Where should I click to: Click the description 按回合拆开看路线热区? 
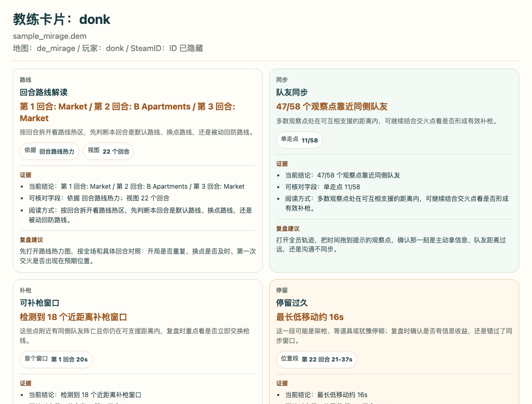tap(137, 132)
